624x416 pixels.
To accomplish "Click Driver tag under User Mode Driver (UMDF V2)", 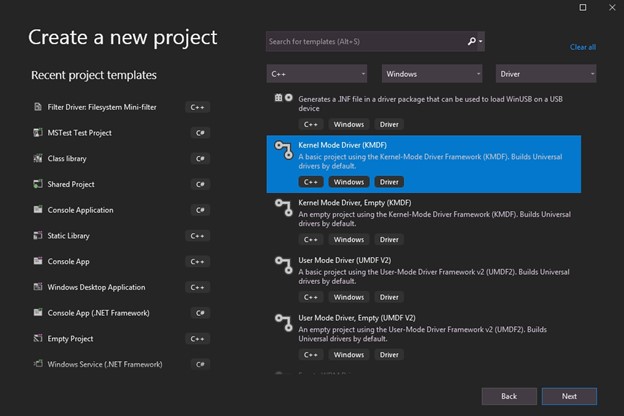I will pos(389,297).
